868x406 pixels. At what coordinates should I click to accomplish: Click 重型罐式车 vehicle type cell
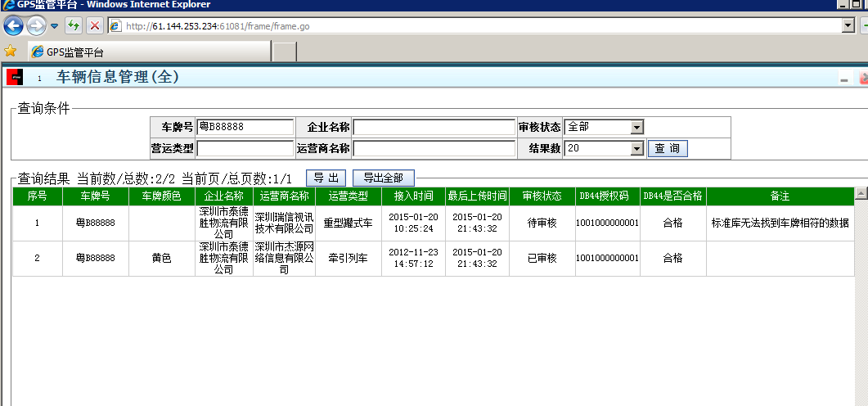(x=349, y=223)
